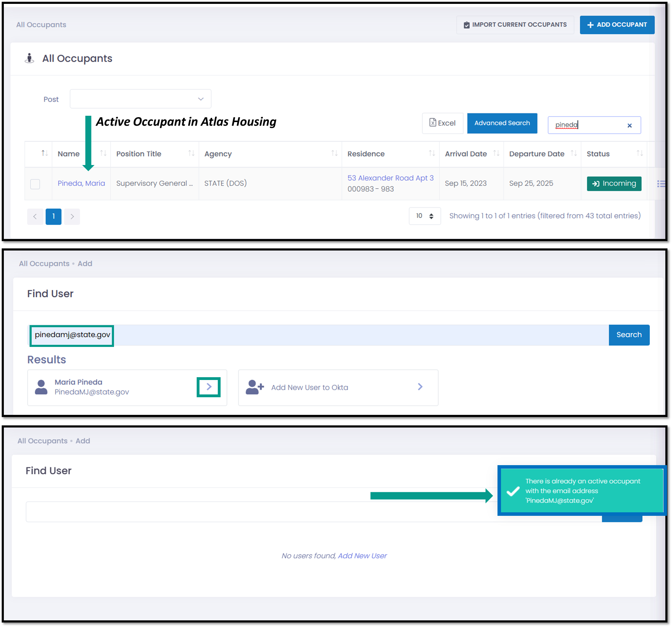
Task: Sort by the Agency column
Action: point(270,154)
